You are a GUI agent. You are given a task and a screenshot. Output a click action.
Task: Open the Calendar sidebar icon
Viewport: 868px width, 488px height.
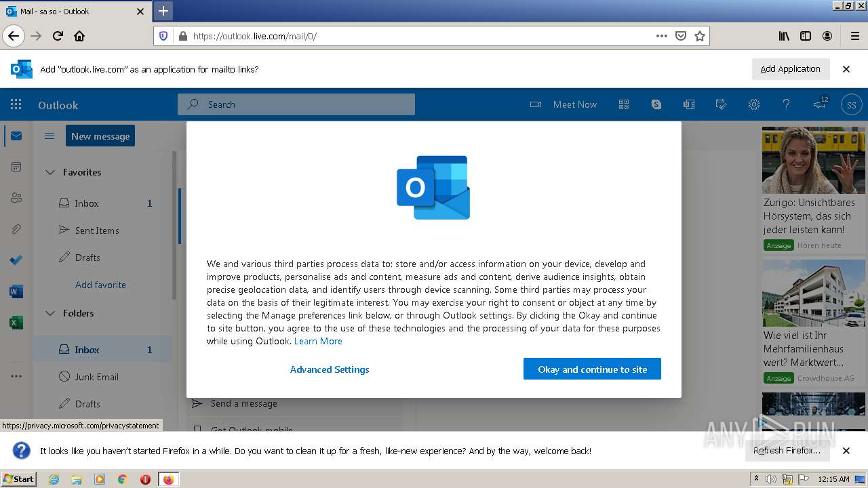[16, 167]
